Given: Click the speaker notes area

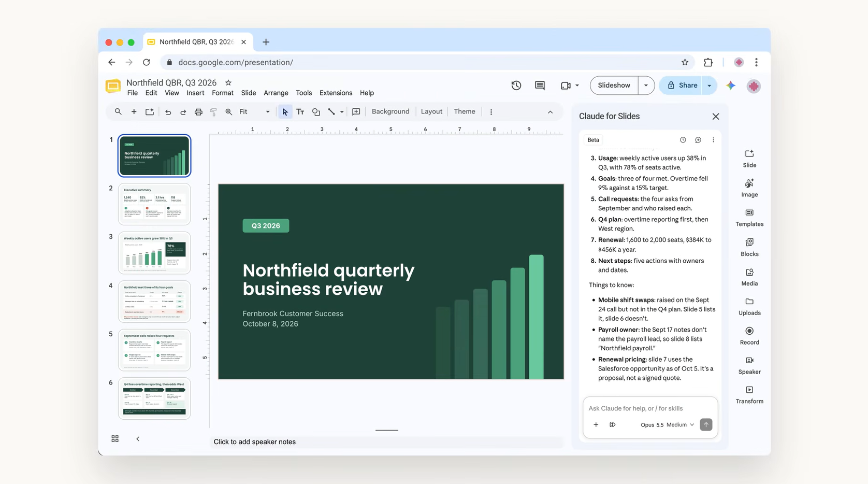Looking at the screenshot, I should pyautogui.click(x=387, y=442).
